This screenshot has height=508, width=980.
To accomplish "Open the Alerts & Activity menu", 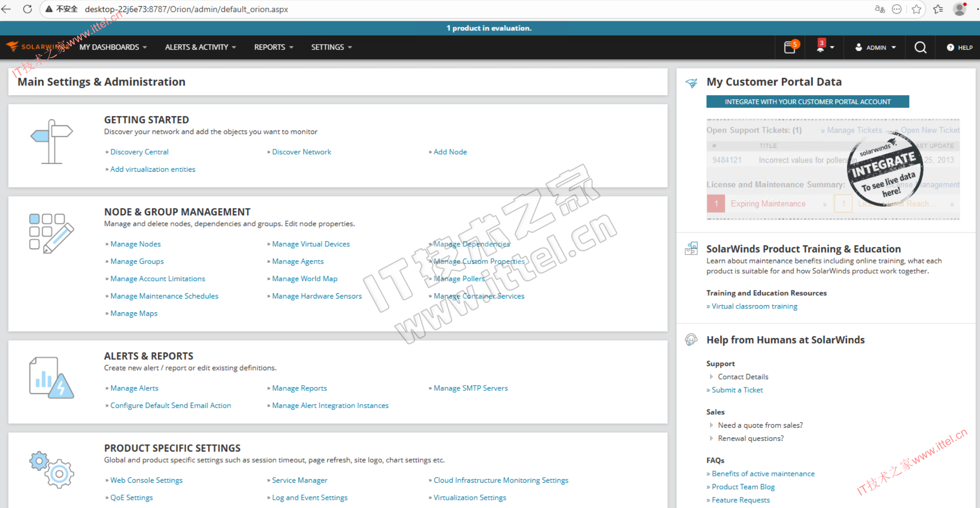I will 200,47.
